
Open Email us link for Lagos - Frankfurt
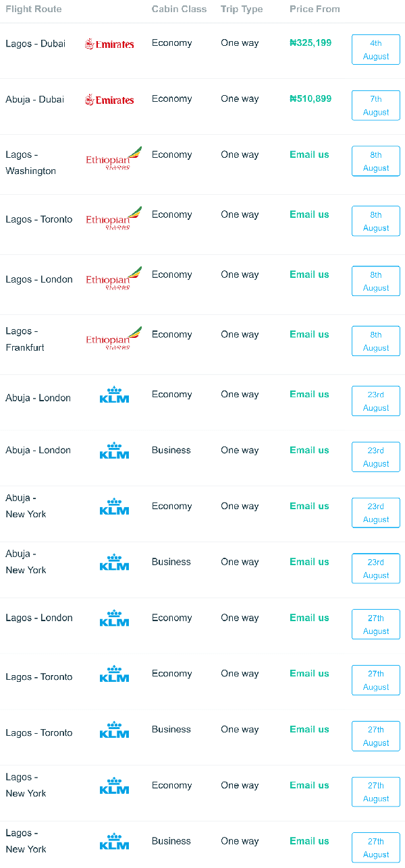309,335
